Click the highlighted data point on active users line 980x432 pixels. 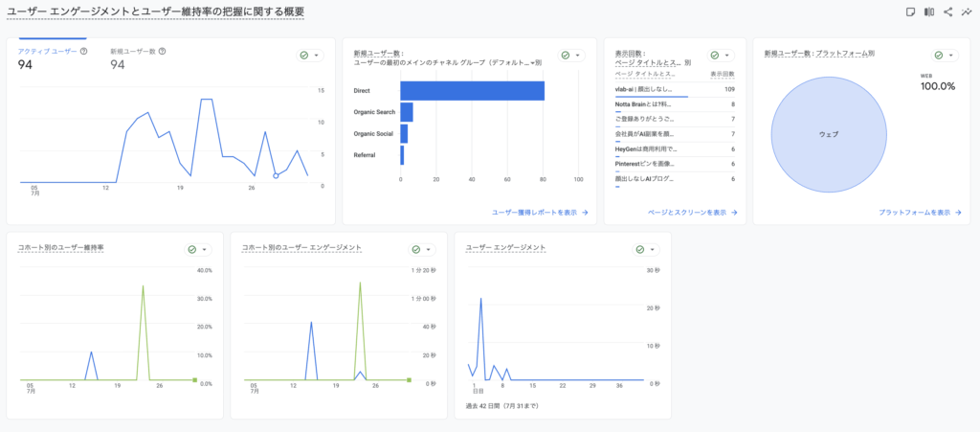276,175
